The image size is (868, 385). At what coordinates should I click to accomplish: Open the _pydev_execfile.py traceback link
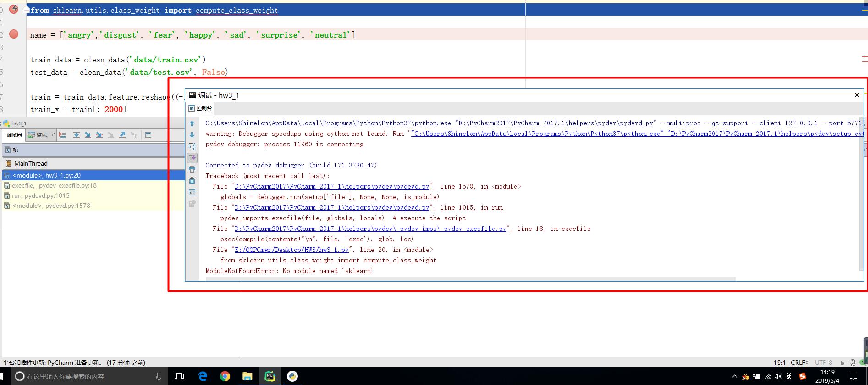370,229
